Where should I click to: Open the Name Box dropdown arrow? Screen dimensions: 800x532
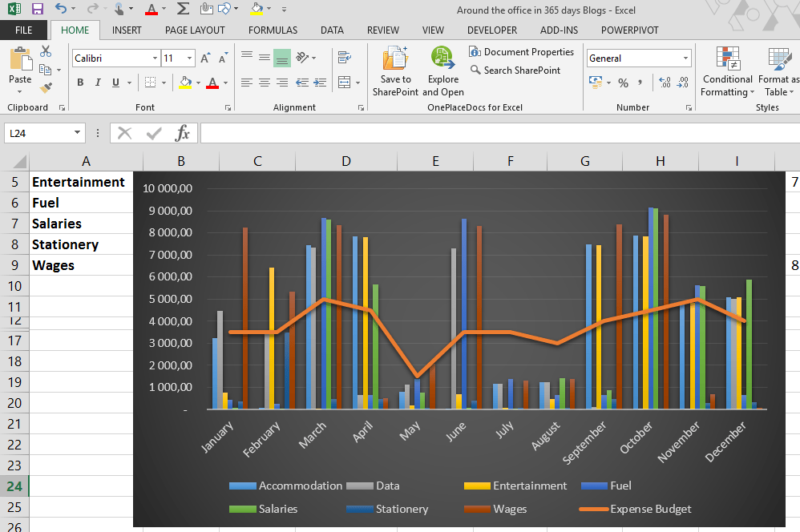tap(77, 133)
